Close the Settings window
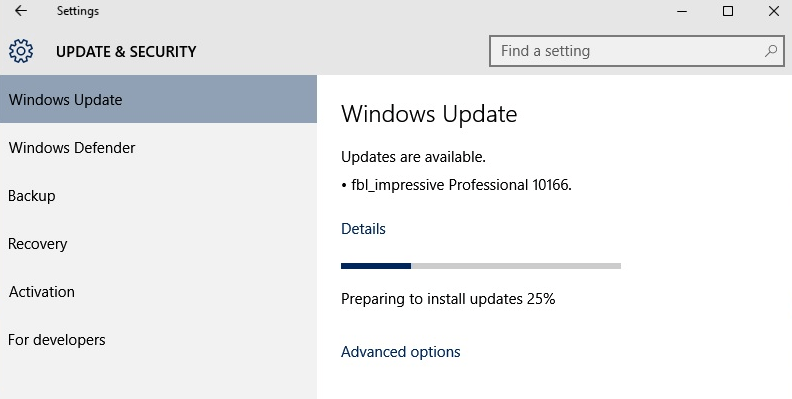792x399 pixels. click(773, 11)
